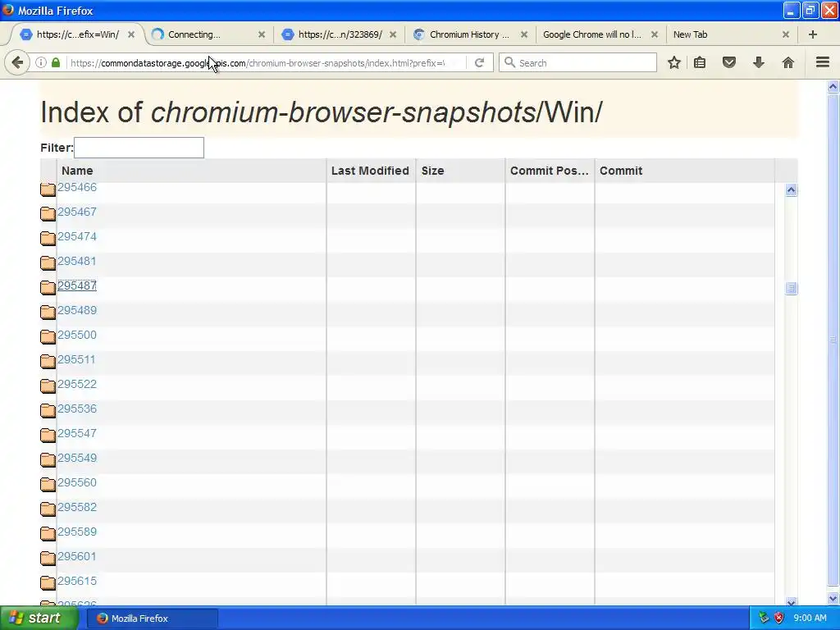Open the 295582 folder link
Image resolution: width=840 pixels, height=630 pixels.
[77, 507]
